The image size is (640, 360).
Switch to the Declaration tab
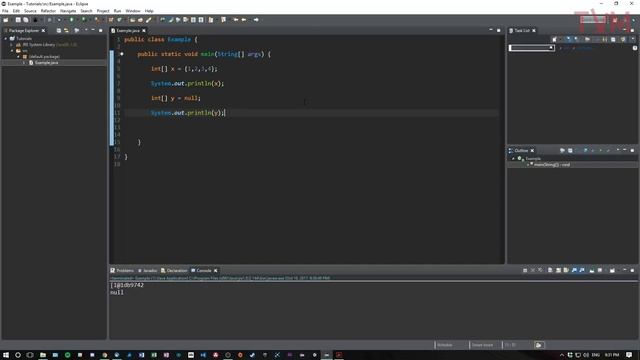174,271
